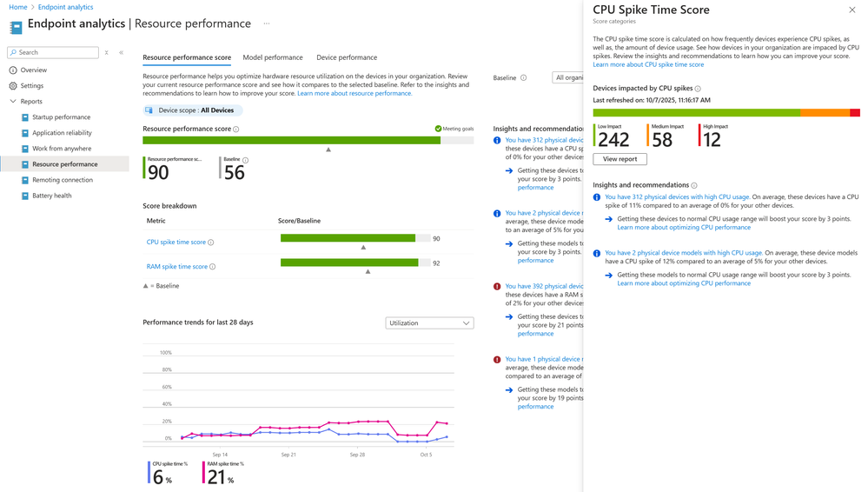Click info icon beside Devices impacted by CPU spikes
This screenshot has height=492, width=868.
(698, 89)
